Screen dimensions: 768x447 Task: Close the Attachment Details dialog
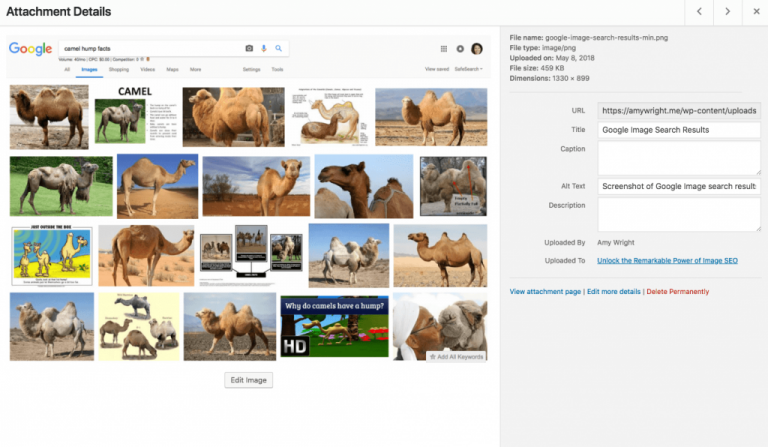point(754,12)
